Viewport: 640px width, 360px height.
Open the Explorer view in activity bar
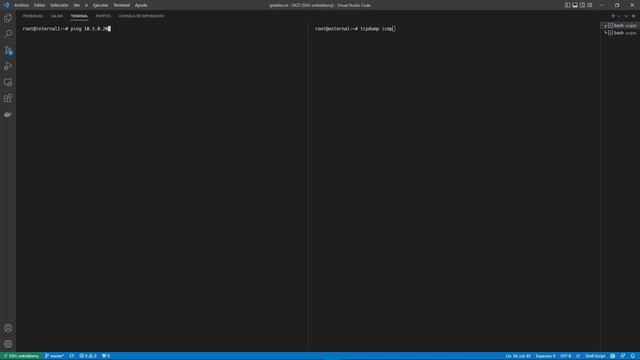point(8,18)
